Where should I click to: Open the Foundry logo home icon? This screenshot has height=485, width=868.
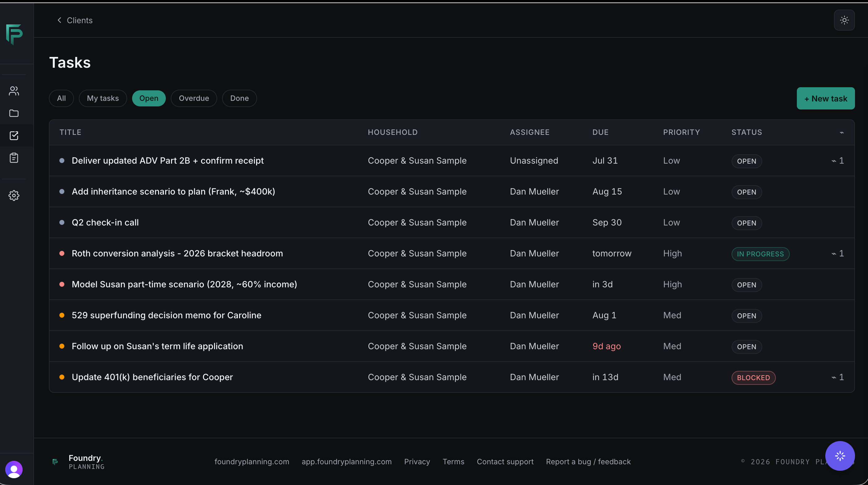click(x=14, y=34)
